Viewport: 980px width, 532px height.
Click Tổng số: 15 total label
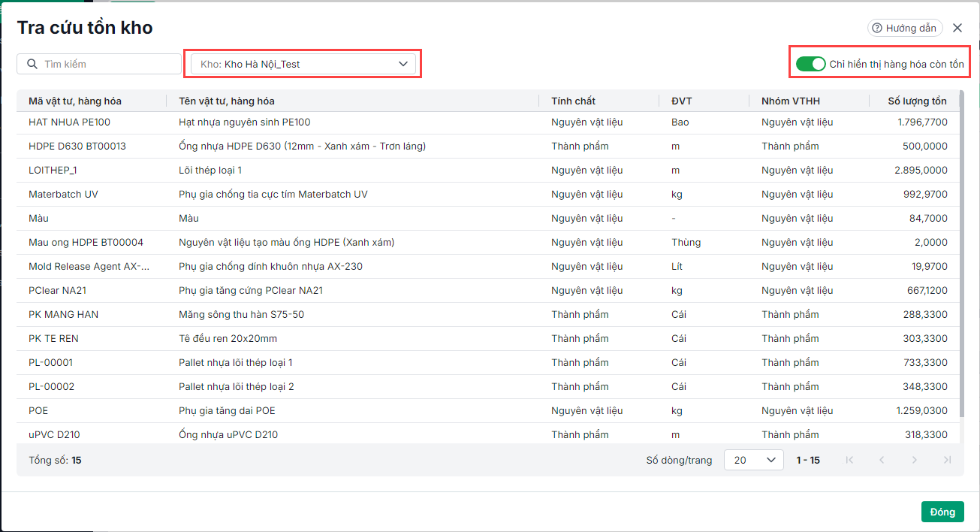55,460
